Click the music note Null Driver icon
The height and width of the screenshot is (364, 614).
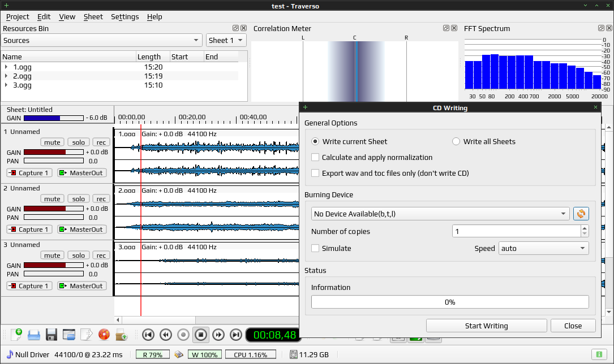tap(10, 354)
